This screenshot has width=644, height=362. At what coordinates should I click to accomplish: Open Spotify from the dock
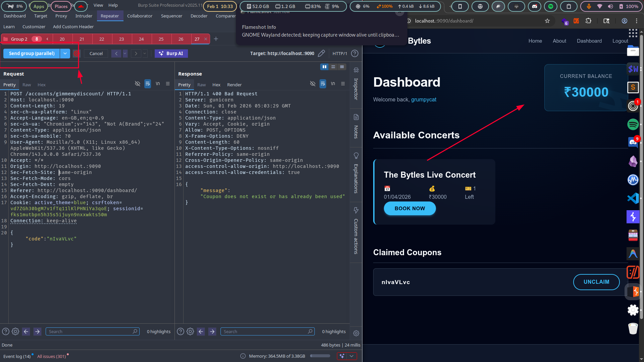(x=633, y=124)
